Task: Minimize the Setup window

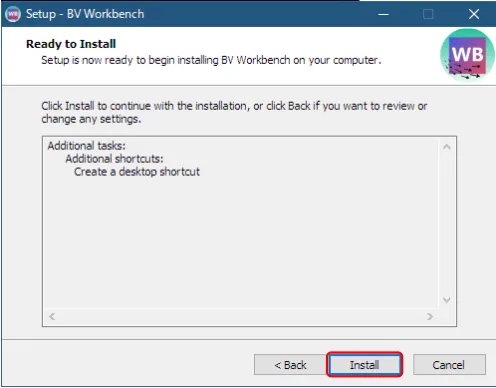Action: coord(383,14)
